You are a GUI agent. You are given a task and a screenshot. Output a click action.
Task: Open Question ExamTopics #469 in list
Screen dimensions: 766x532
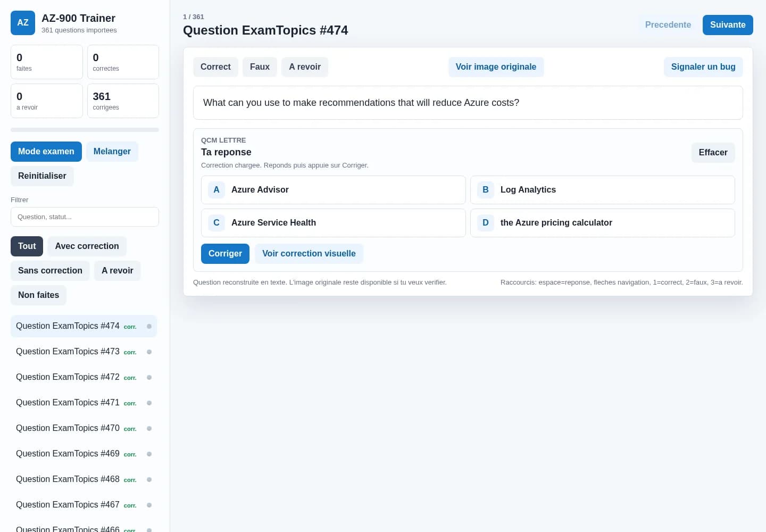click(x=84, y=454)
